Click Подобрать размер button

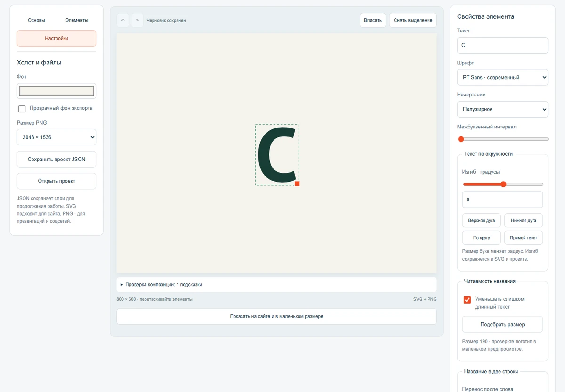point(503,325)
